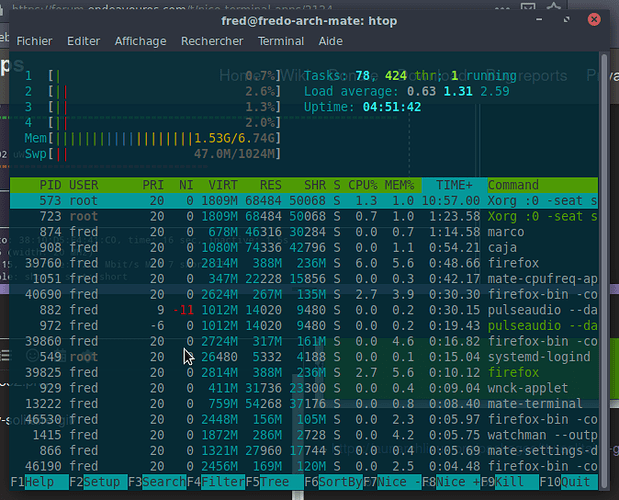The height and width of the screenshot is (500, 619).
Task: Click the htop window title bar
Action: click(309, 21)
